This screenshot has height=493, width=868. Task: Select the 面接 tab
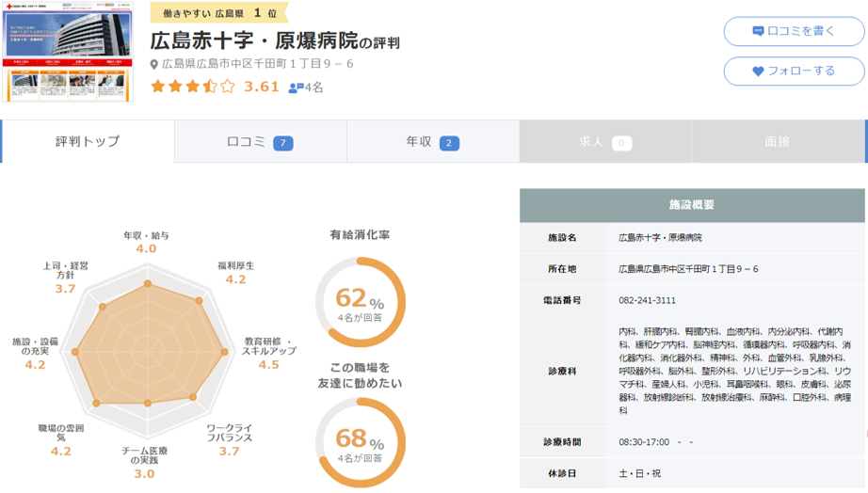[x=778, y=142]
